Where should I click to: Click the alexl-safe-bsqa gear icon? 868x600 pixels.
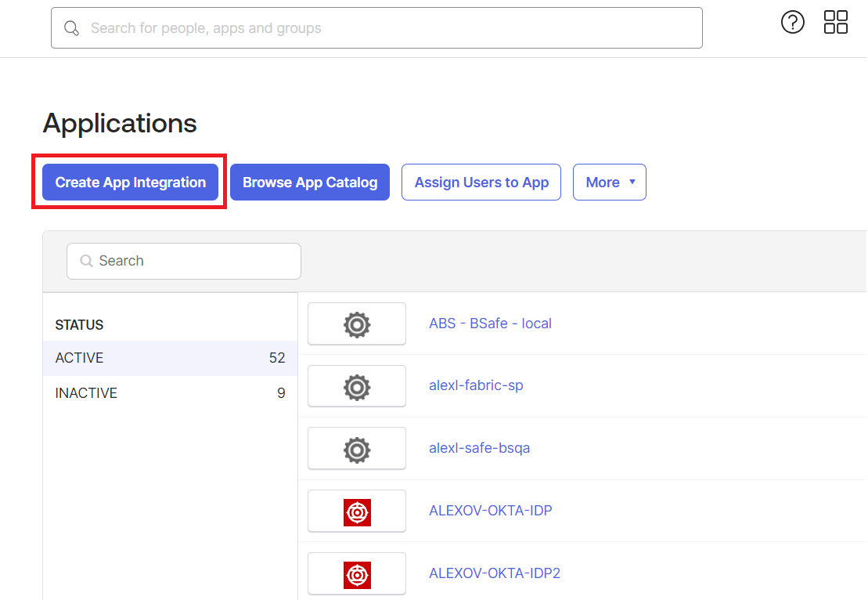(x=357, y=449)
